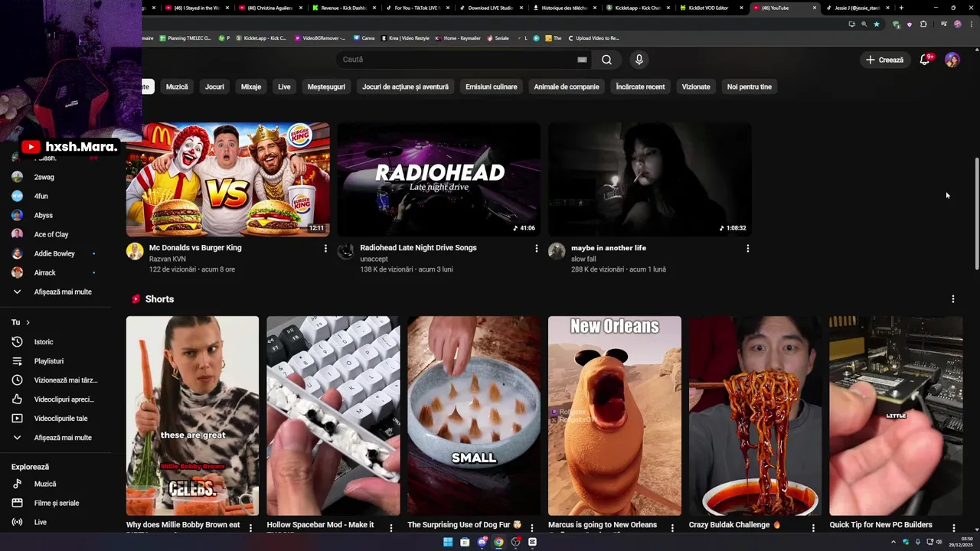Open options for Marcus New Orleans short
This screenshot has height=551, width=980.
(672, 527)
